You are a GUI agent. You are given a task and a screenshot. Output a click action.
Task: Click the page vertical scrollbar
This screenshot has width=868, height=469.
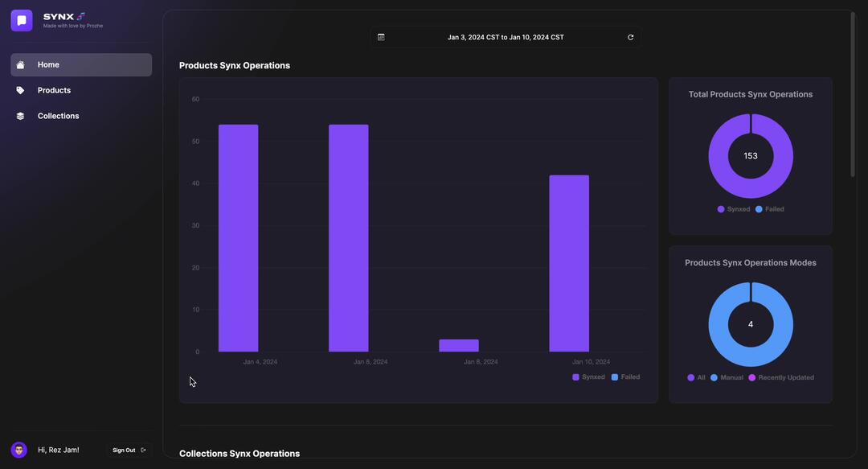[853, 94]
